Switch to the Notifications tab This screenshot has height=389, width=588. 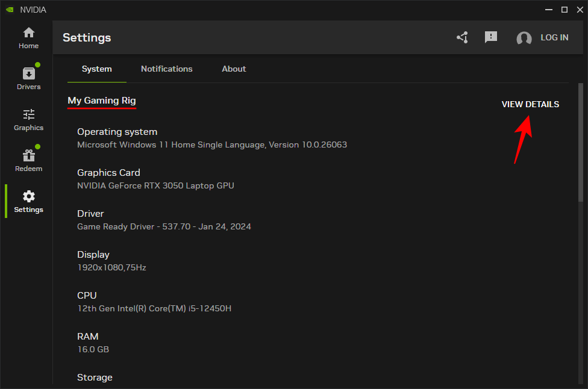(x=166, y=69)
